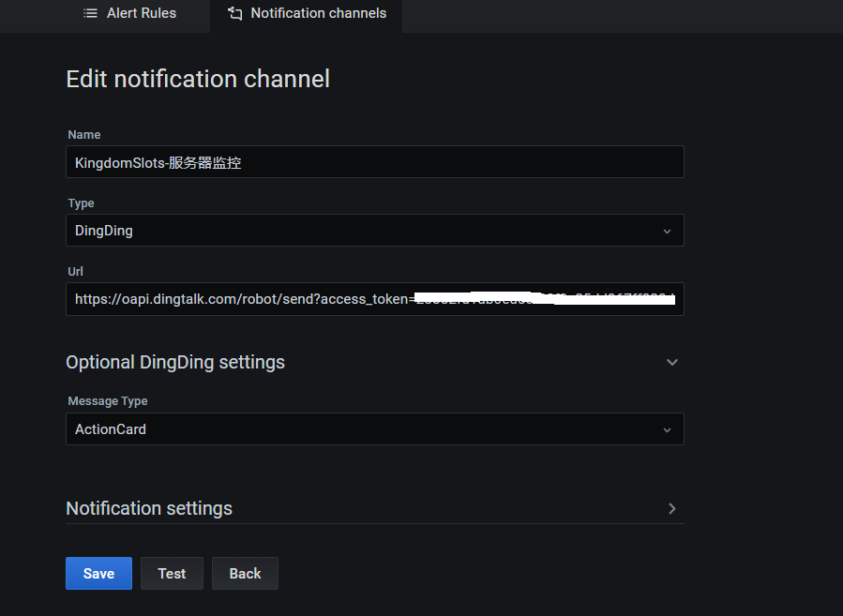Collapse Optional DingDing settings using its chevron
Screen dimensions: 843x616
671,362
